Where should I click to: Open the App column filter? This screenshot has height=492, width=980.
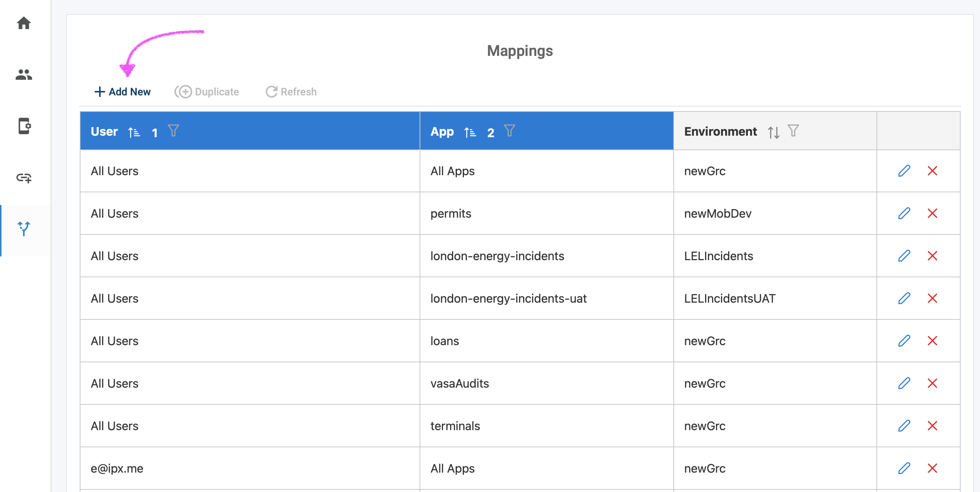click(509, 131)
